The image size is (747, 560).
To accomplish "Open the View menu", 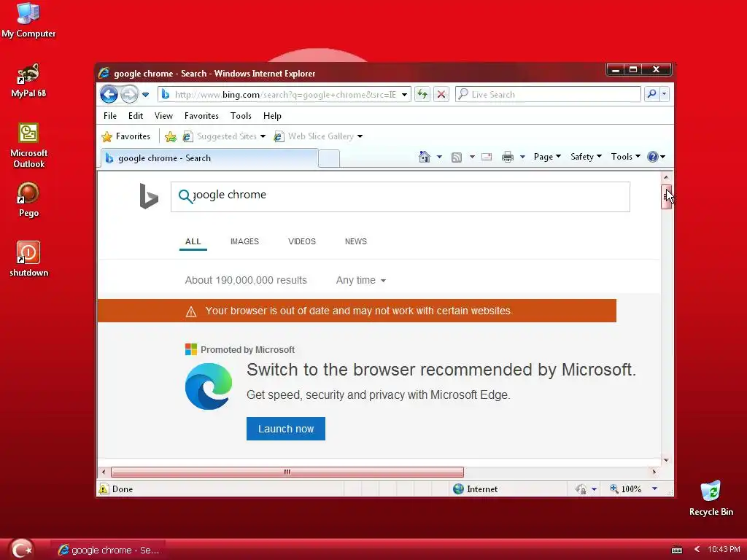I will (163, 116).
